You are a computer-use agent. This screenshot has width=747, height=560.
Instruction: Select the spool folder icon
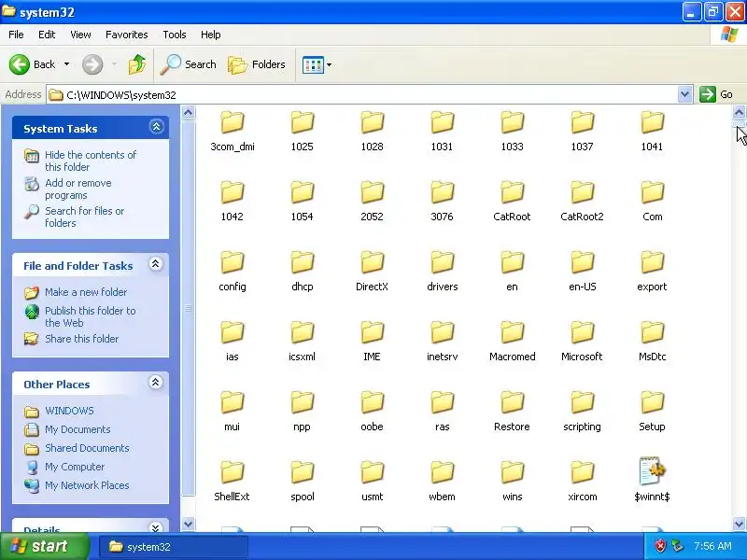click(x=303, y=472)
